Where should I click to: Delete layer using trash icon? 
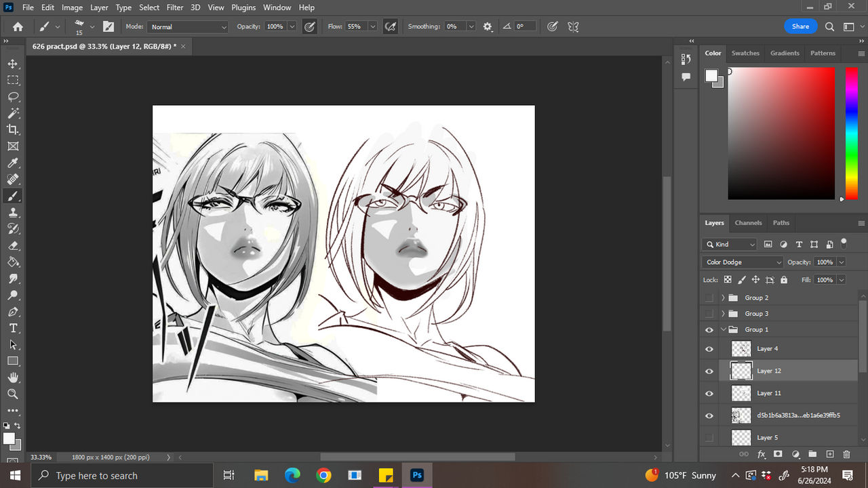click(x=846, y=454)
